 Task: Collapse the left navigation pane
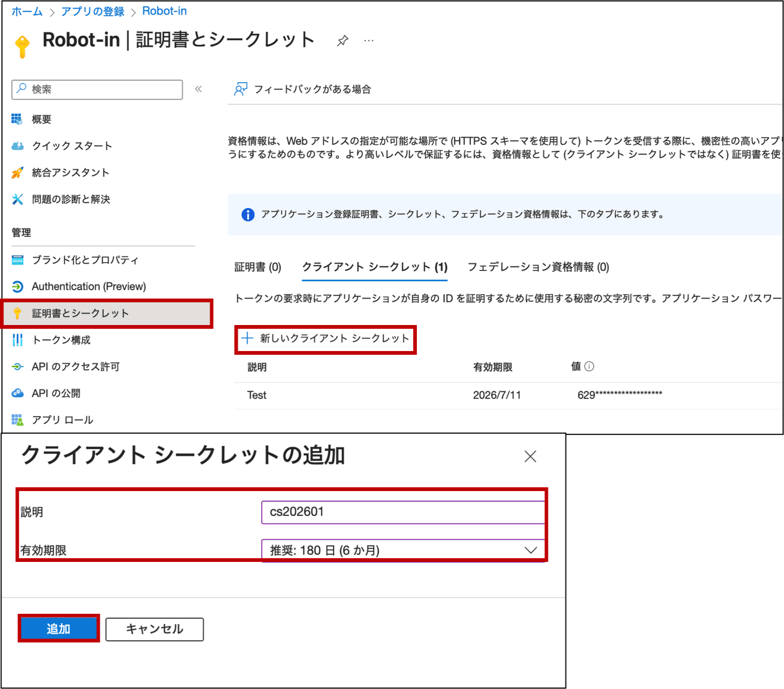pos(199,89)
